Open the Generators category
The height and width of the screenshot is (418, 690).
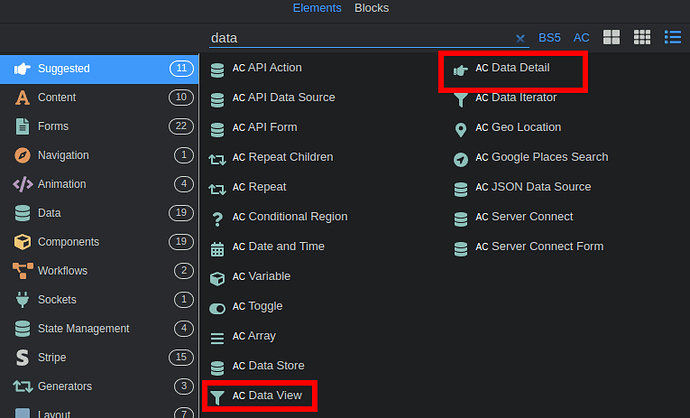99,386
